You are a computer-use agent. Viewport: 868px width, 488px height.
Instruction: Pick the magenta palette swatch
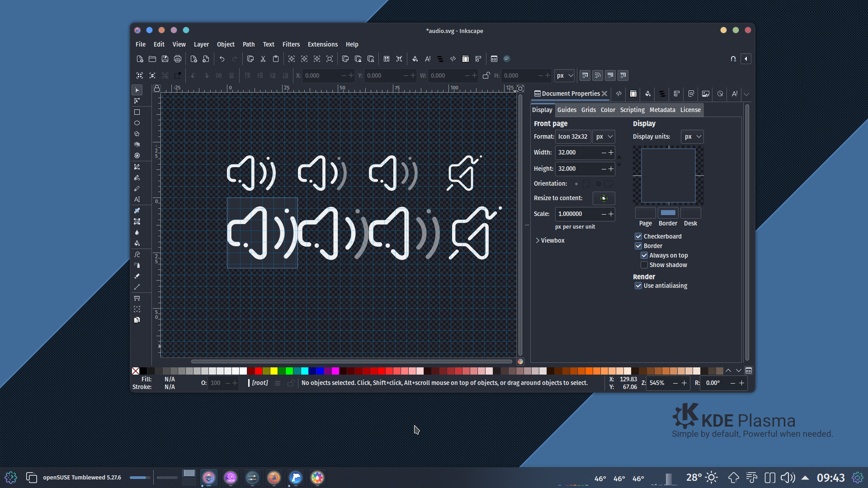[335, 371]
